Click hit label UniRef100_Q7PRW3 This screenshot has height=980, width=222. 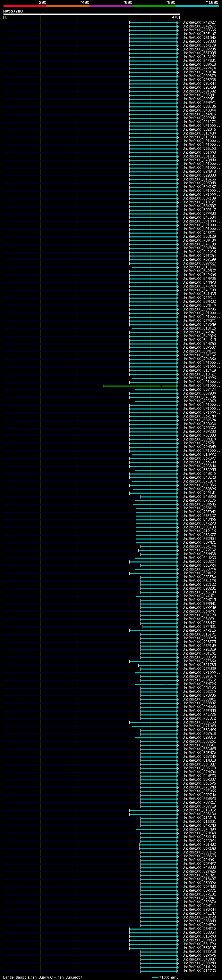199,214
